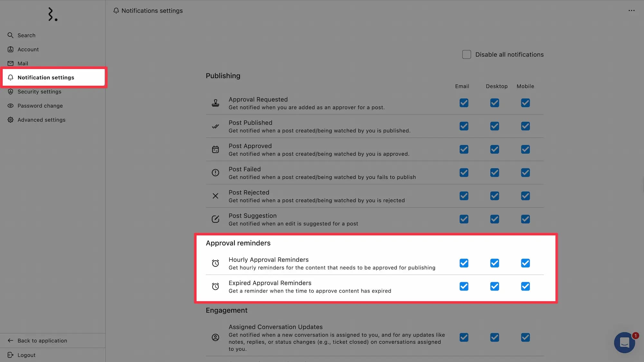Viewport: 644px width, 362px height.
Task: Uncheck Email for Post Suggestion
Action: click(464, 219)
